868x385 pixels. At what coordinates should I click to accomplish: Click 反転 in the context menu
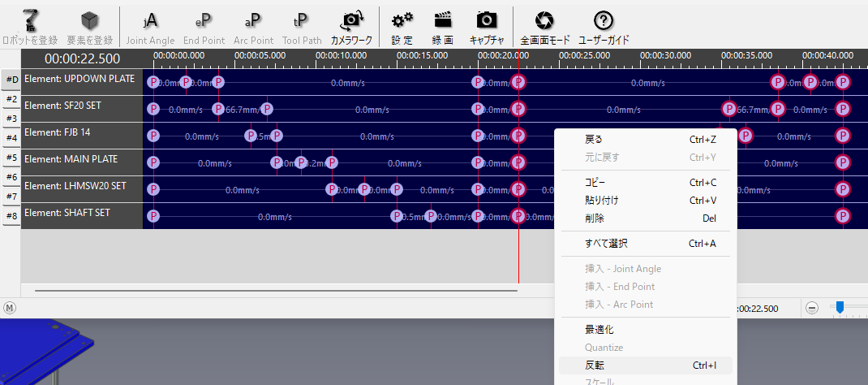click(595, 366)
